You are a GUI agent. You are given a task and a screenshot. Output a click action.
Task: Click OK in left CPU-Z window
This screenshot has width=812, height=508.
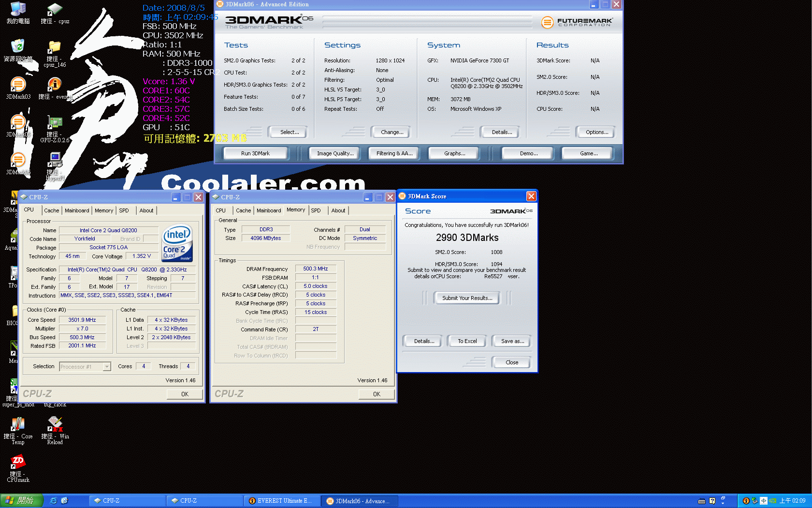click(x=185, y=394)
